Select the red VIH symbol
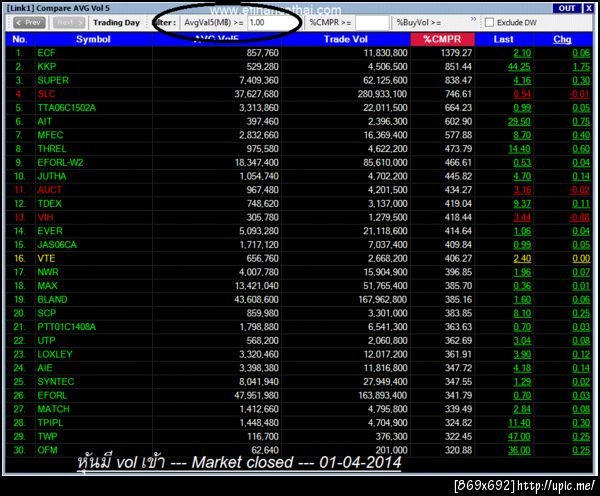This screenshot has height=496, width=600. pyautogui.click(x=45, y=217)
